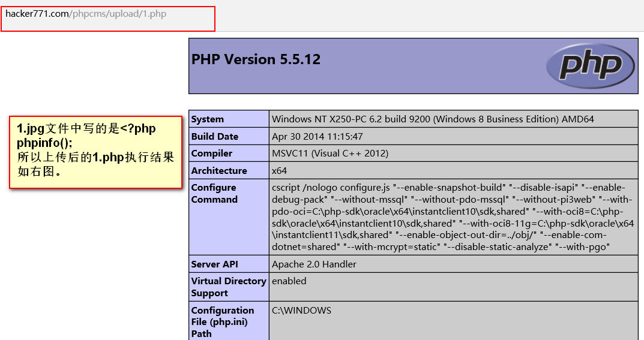The image size is (644, 340).
Task: Click the 'Build Date' row label
Action: tap(215, 137)
